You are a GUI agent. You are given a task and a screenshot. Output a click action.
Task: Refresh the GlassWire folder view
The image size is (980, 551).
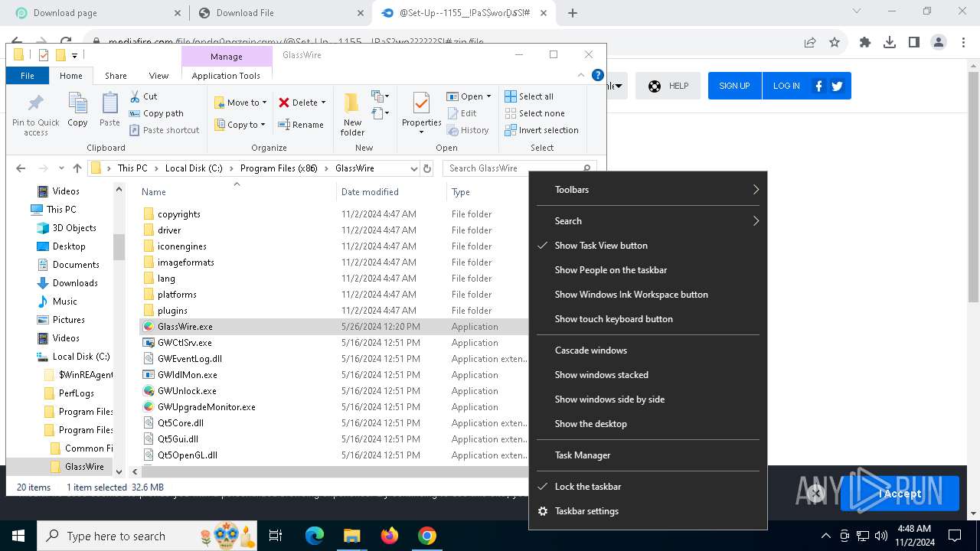click(x=427, y=168)
